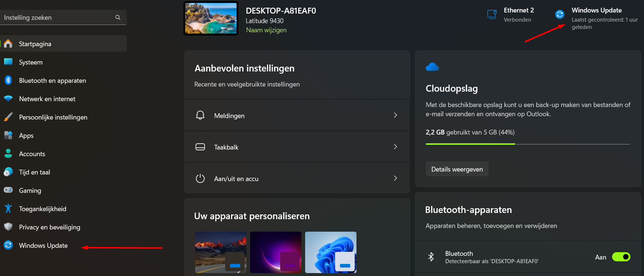Click the Gaming controller icon
The image size is (644, 276).
point(8,190)
